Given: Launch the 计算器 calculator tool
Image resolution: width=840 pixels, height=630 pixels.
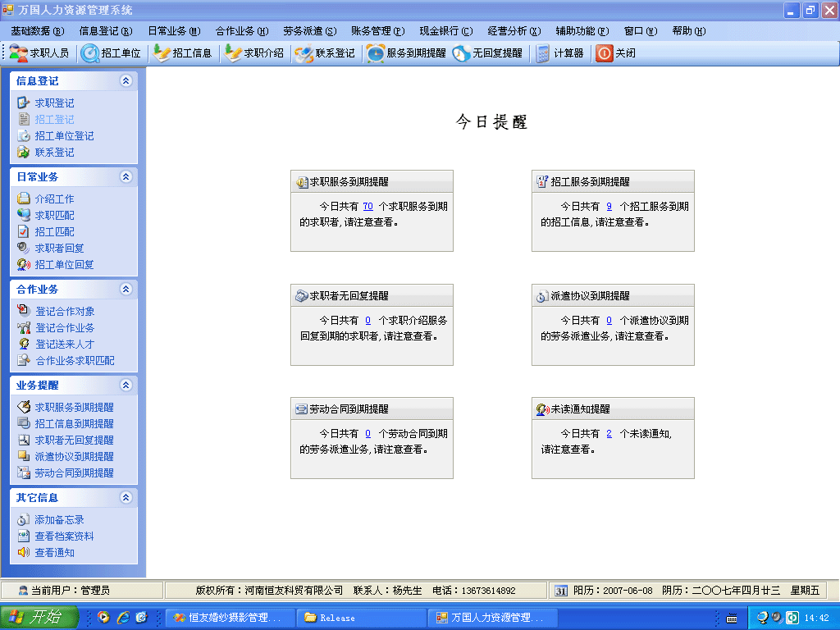Looking at the screenshot, I should click(542, 52).
